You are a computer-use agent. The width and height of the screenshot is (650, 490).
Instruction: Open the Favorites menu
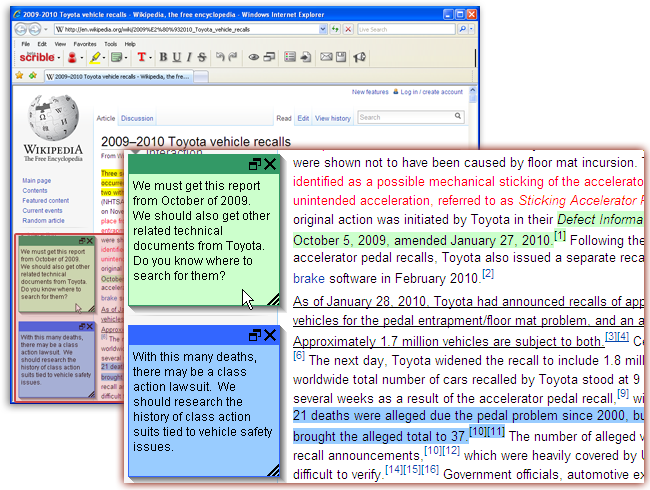(x=85, y=44)
